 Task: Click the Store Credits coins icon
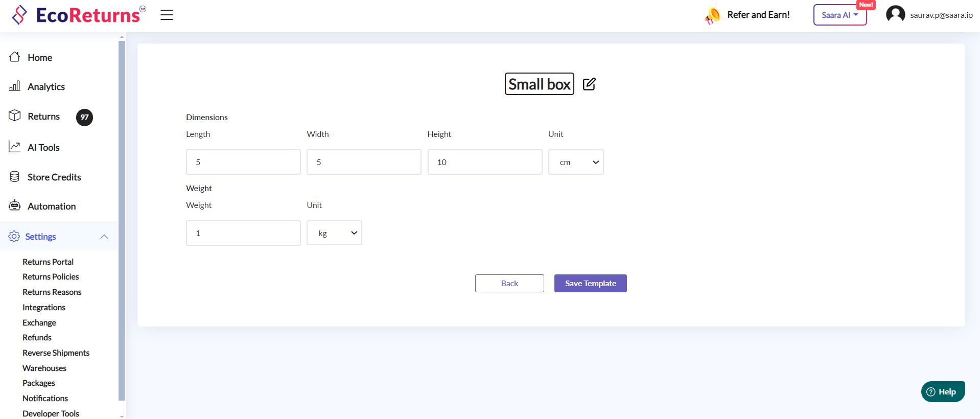[x=15, y=177]
